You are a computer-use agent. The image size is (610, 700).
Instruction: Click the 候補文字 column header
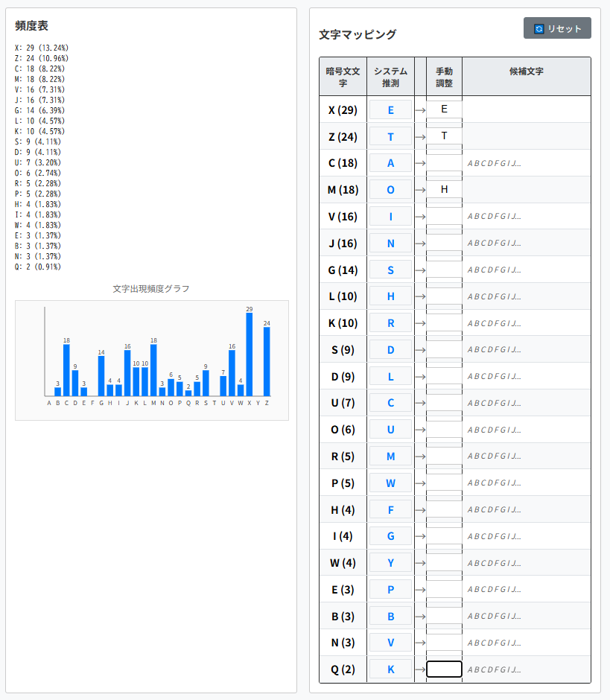click(x=526, y=71)
